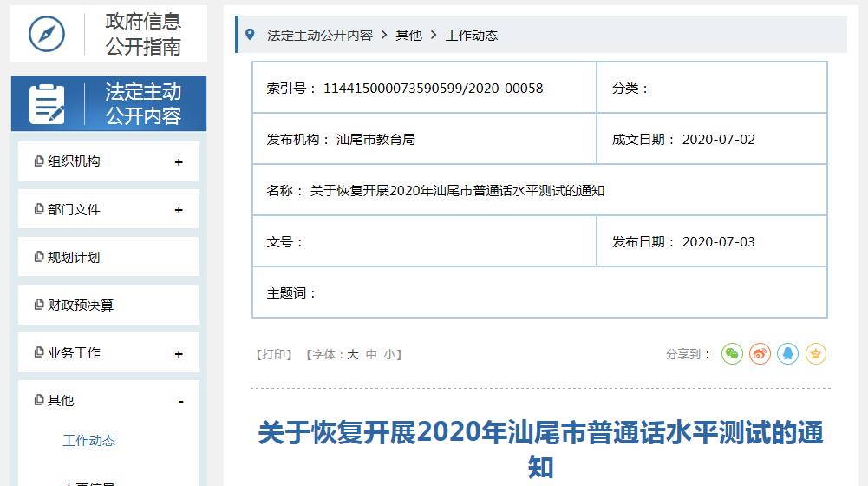The width and height of the screenshot is (868, 486).
Task: Click the location pin icon in breadcrumb
Action: (251, 35)
